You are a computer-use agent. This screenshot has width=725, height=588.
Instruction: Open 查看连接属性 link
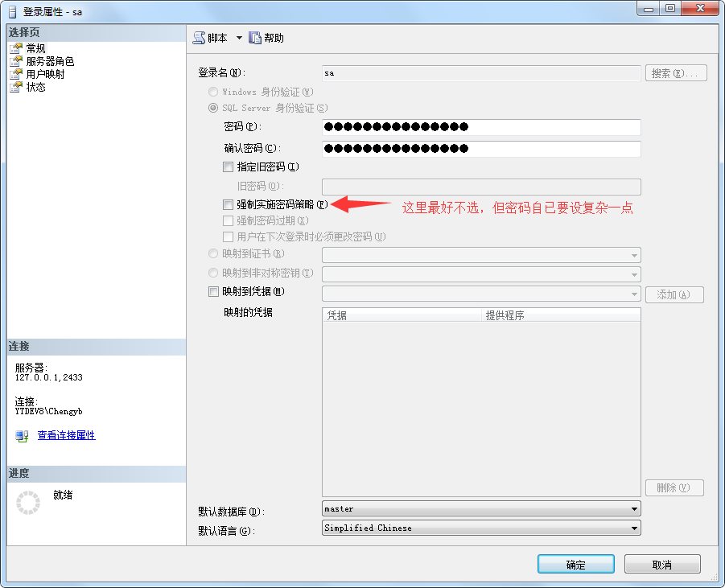point(66,435)
